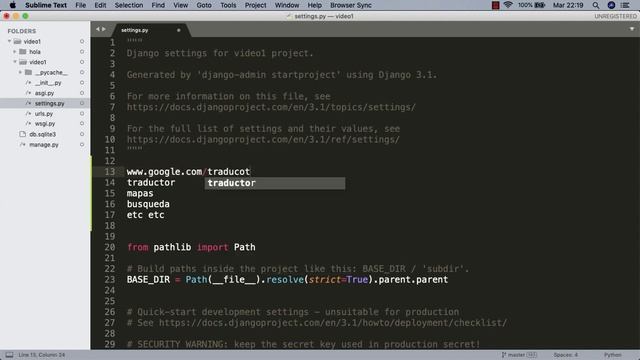This screenshot has width=640, height=360.
Task: Collapse the top-level video1 folder
Action: (x=9, y=41)
